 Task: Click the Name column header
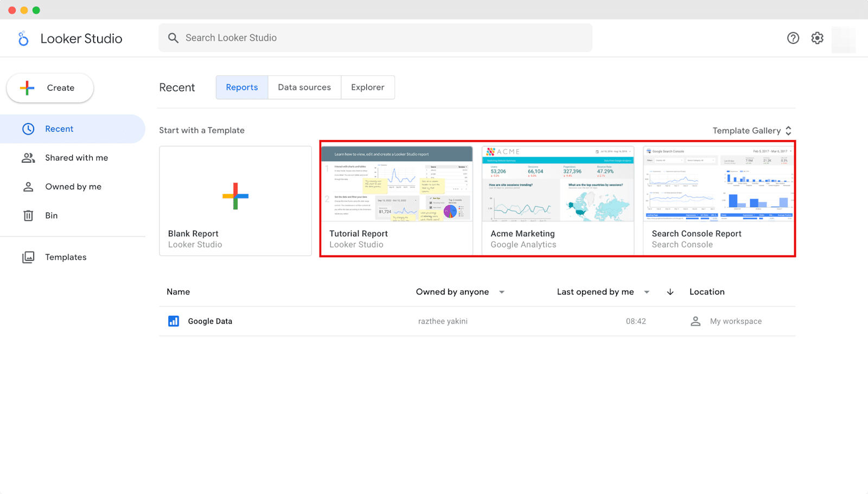178,292
